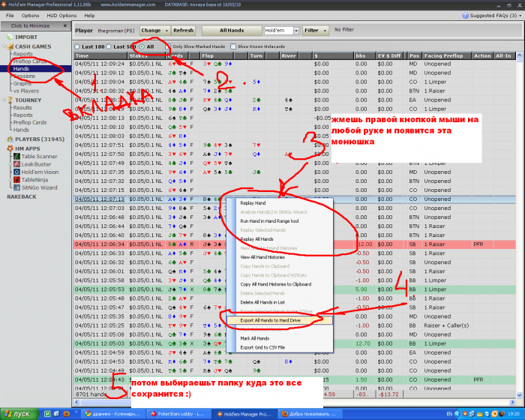Expand Suggested FAQs dropdown arrow

520,16
